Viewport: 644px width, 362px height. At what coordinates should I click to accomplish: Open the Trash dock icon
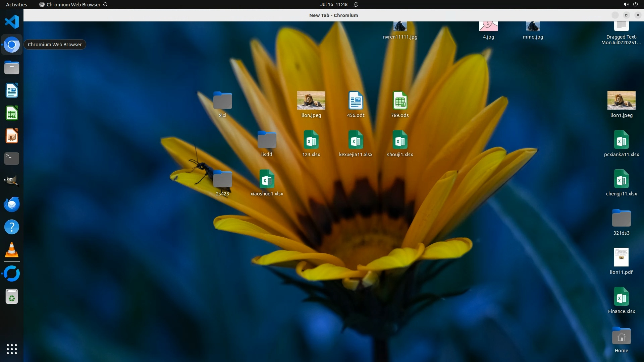(12, 297)
